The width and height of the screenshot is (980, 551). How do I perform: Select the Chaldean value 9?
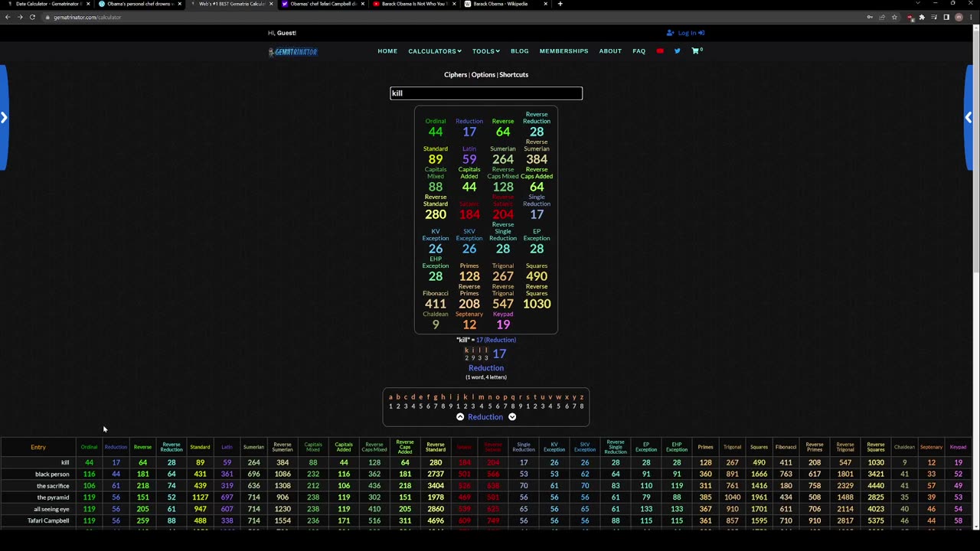(x=436, y=324)
